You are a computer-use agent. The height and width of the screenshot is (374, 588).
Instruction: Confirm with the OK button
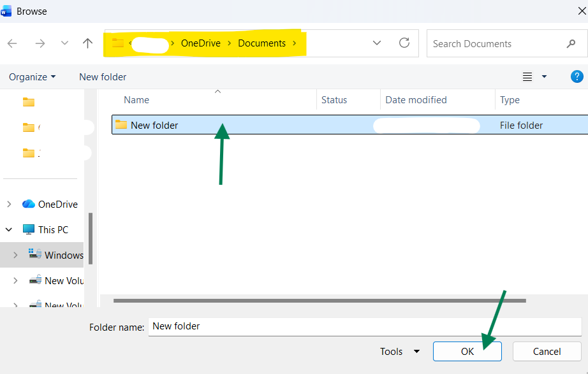467,352
